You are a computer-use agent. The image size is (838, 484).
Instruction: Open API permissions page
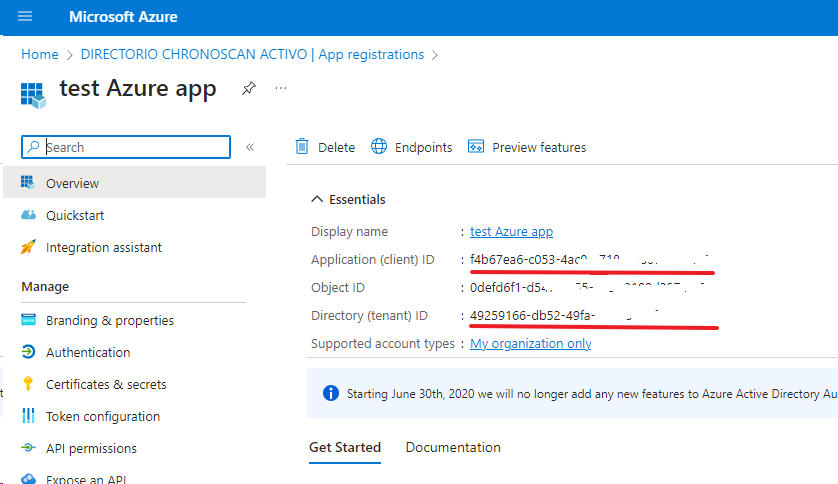[91, 448]
